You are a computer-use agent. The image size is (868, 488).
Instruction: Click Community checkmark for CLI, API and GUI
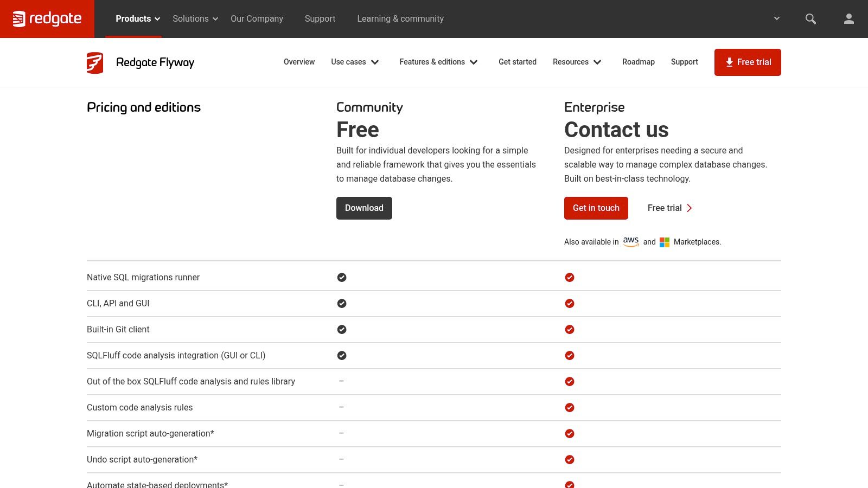coord(342,304)
